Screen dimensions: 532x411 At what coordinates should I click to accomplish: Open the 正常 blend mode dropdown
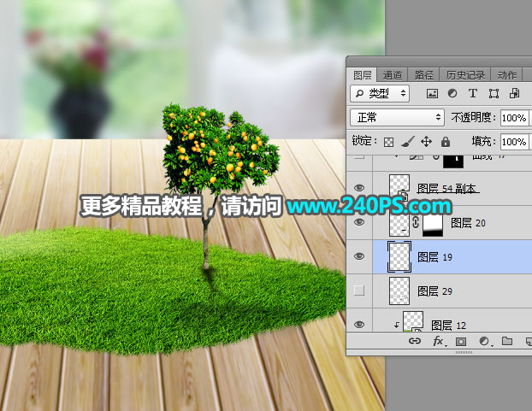pyautogui.click(x=398, y=117)
